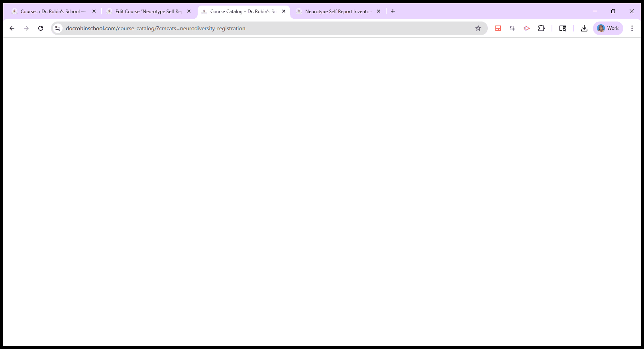644x349 pixels.
Task: Open the red layout grid extension
Action: (x=498, y=28)
